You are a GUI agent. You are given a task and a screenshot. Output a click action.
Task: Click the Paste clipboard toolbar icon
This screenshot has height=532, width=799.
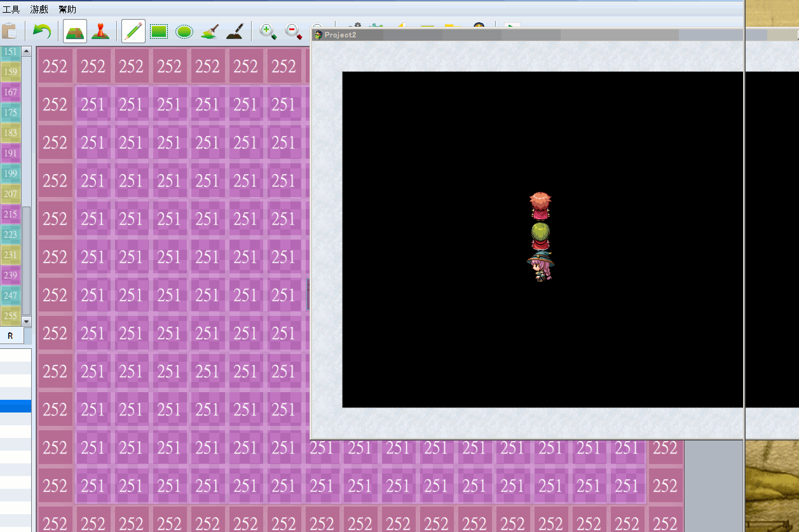[10, 31]
